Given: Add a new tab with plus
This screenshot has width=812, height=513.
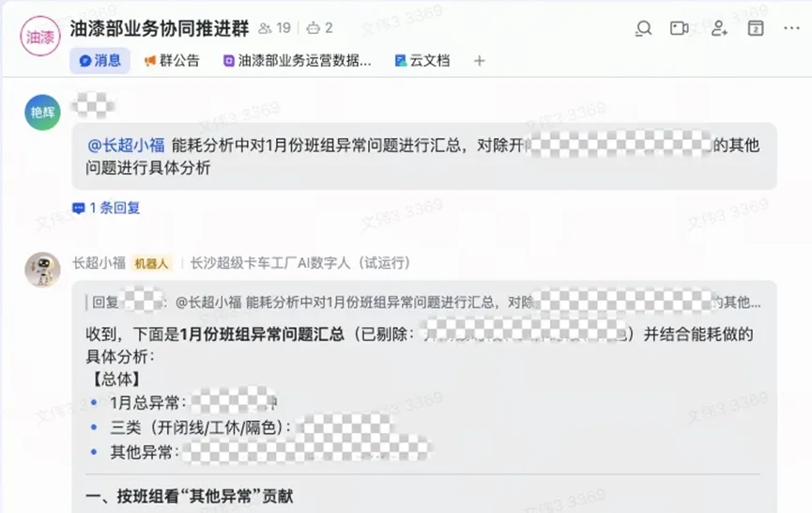Looking at the screenshot, I should pos(479,61).
